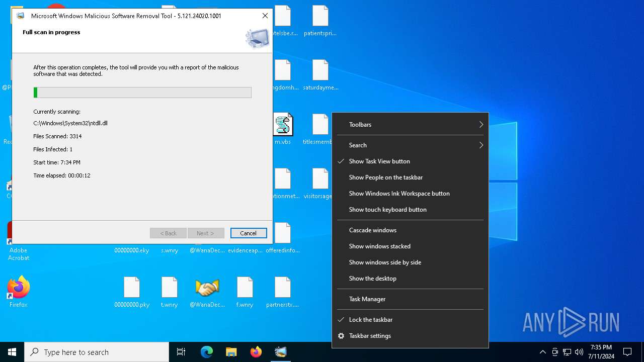The image size is (644, 362).
Task: Click the Files Infected: 1 text
Action: coord(53,149)
